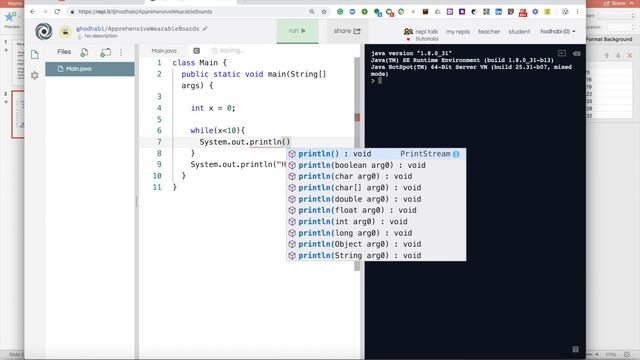Edit repl name with pencil icon
The width and height of the screenshot is (640, 360).
pos(205,29)
